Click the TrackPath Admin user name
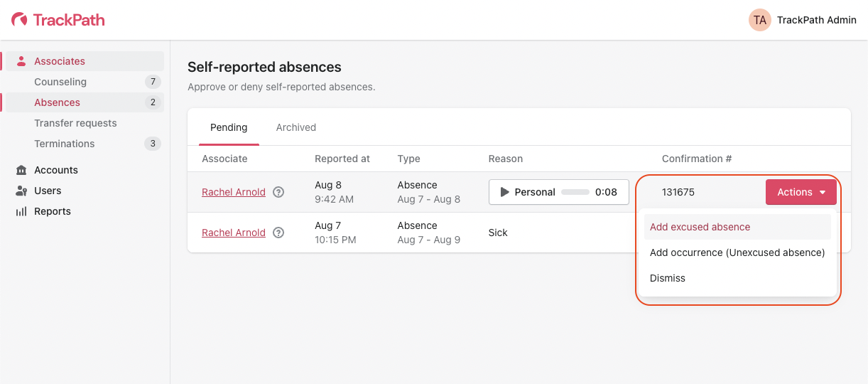This screenshot has width=868, height=384. click(x=817, y=20)
